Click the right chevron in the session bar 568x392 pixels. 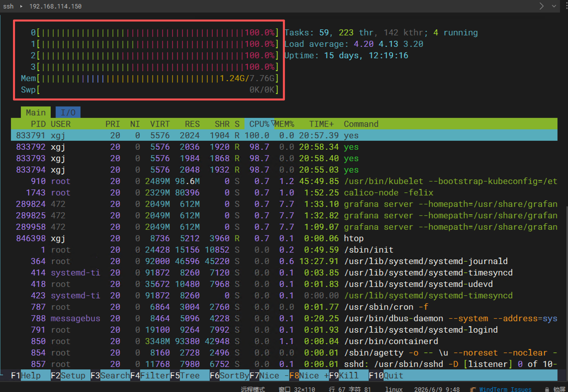(x=542, y=6)
